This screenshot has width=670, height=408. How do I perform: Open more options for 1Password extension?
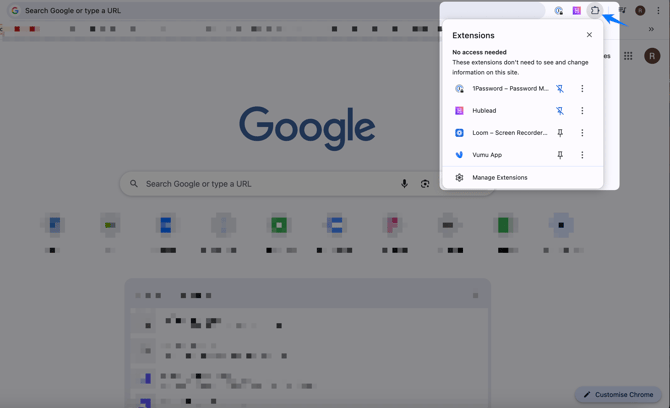point(582,89)
